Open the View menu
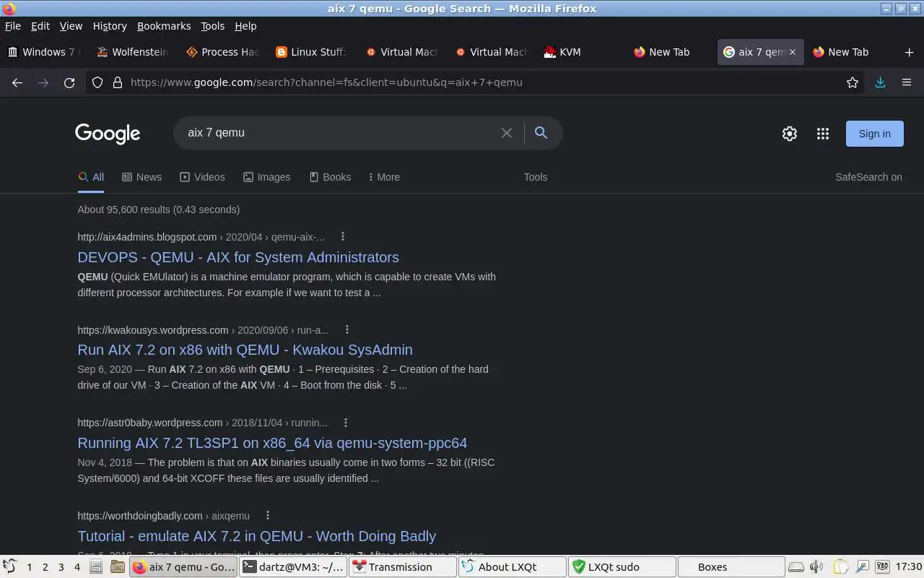Screen dimensions: 924x578 point(71,26)
